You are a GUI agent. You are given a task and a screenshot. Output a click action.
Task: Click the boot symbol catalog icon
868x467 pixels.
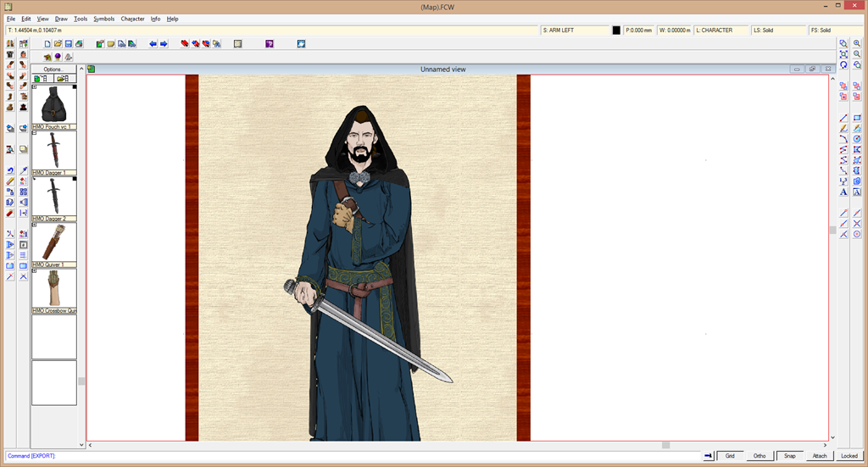[10, 97]
